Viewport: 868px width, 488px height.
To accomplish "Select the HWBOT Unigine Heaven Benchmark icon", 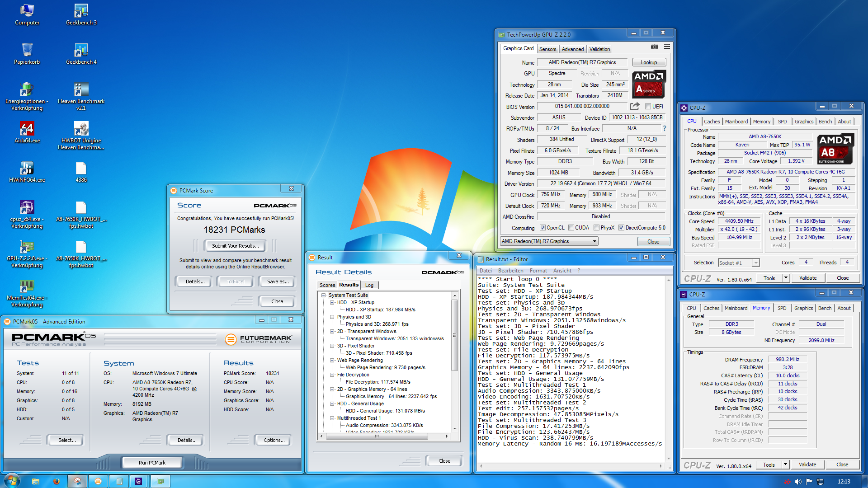I will [x=81, y=136].
